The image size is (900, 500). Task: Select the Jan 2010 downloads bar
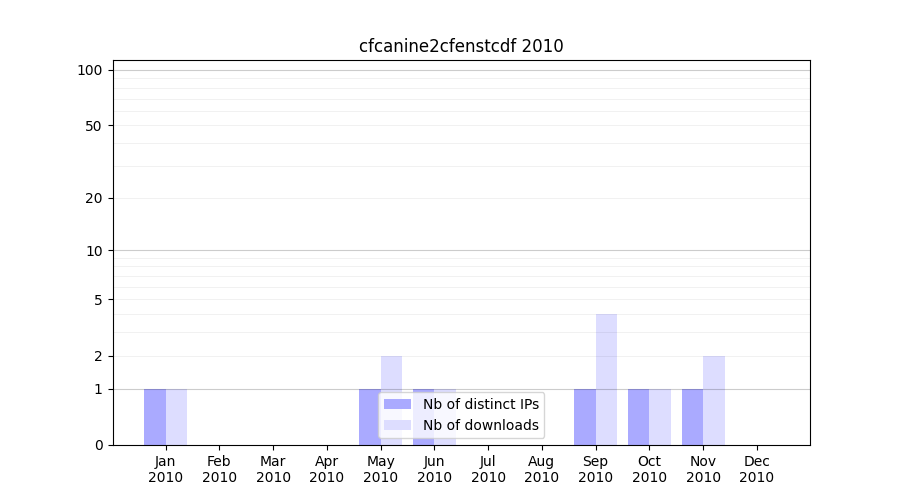click(176, 417)
